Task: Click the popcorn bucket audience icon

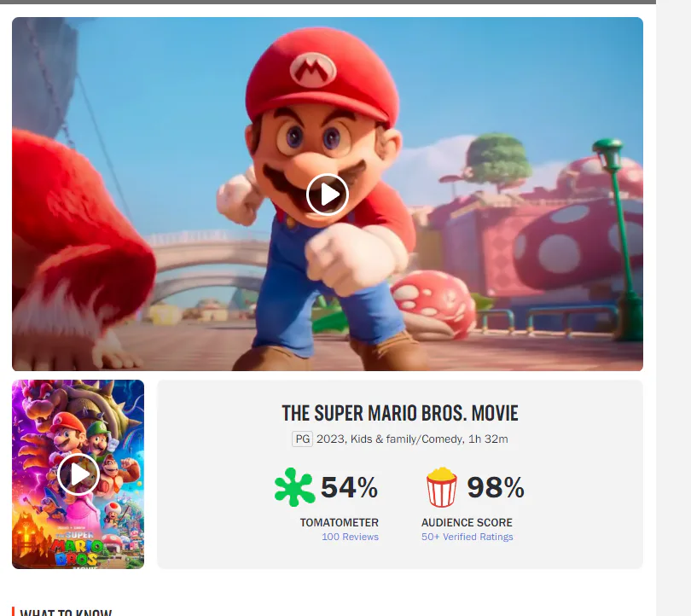Action: [x=442, y=487]
